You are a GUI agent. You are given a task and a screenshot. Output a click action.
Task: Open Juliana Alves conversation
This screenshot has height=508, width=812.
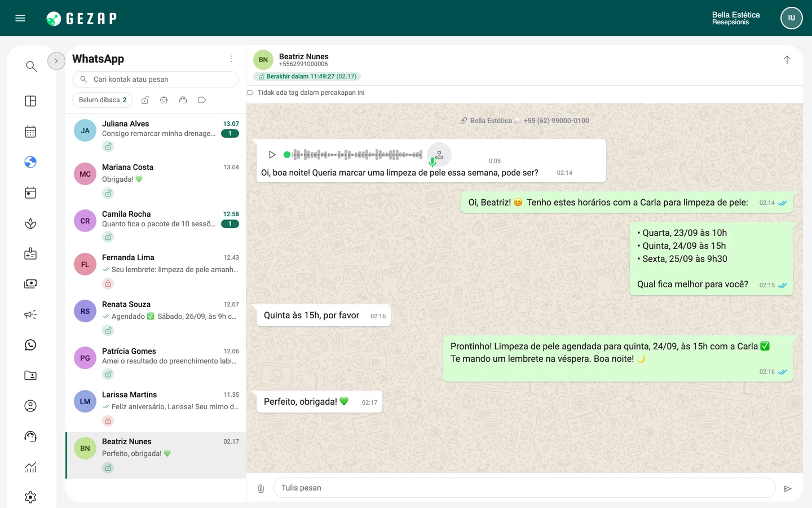[156, 135]
